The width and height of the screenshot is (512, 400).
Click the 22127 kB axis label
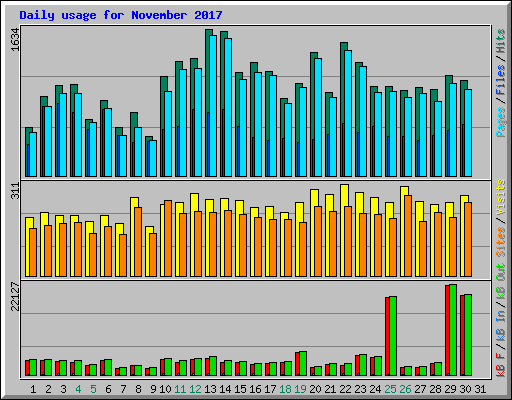(x=15, y=296)
